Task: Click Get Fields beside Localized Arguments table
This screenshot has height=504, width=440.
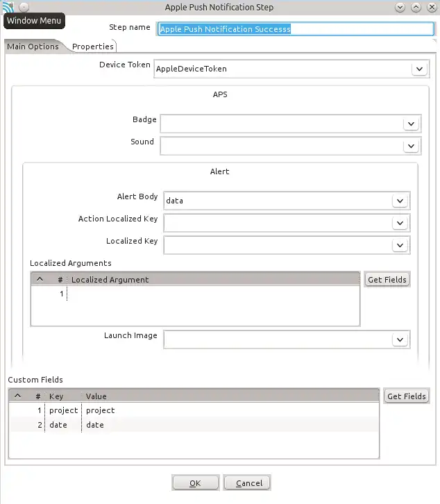Action: coord(387,280)
